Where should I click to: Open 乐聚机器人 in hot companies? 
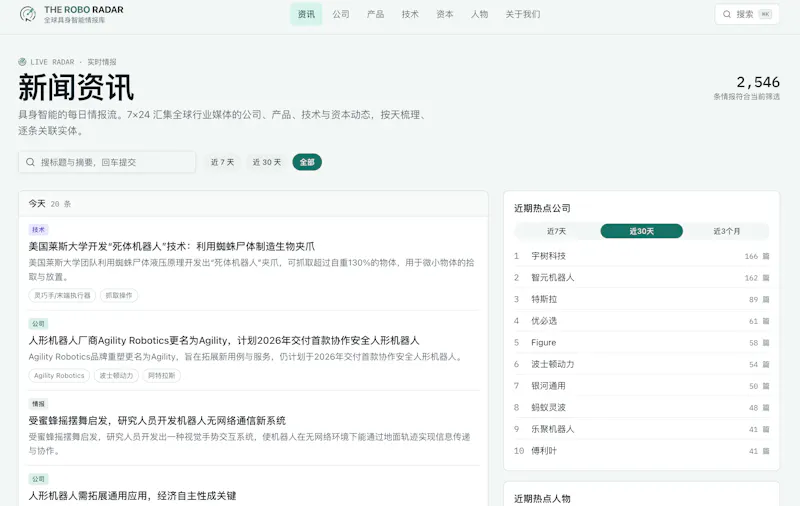click(642, 429)
